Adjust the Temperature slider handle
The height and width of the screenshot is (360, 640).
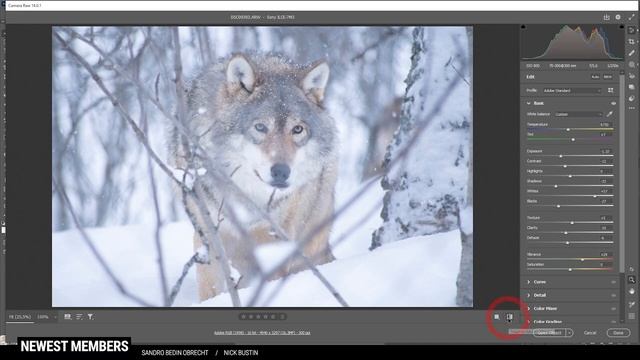[x=568, y=129]
